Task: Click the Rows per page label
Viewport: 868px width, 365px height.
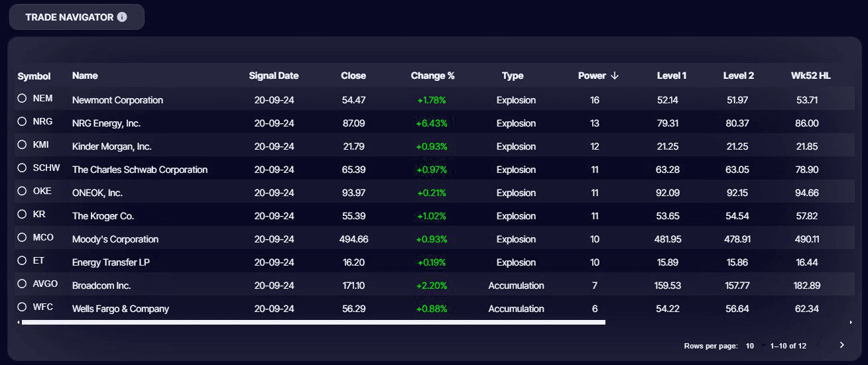Action: coord(711,346)
